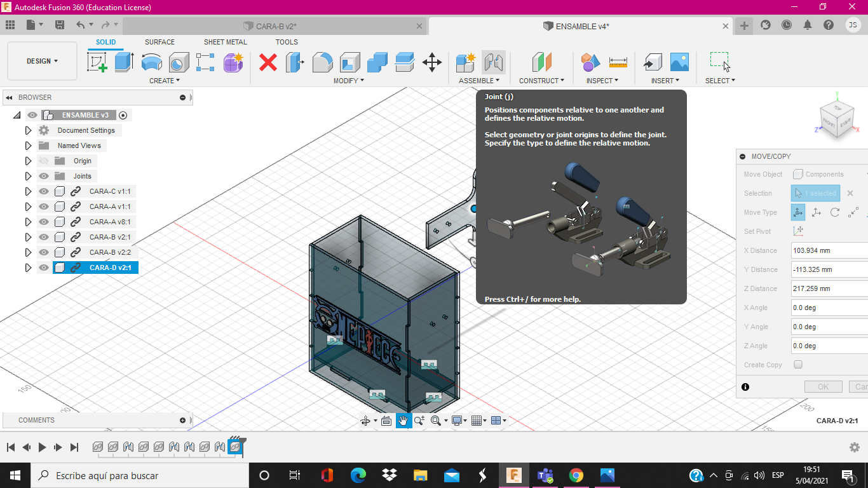Toggle visibility of CARA-A v8:1
The height and width of the screenshot is (488, 868).
(43, 222)
